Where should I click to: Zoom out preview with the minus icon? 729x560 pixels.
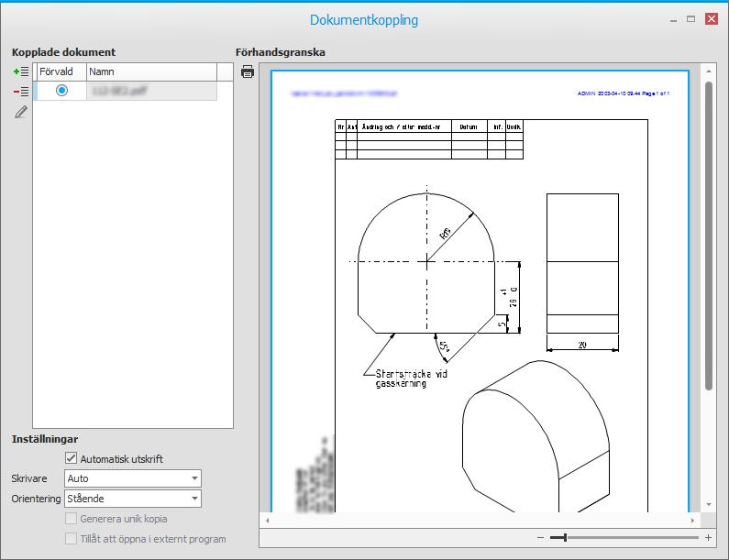(x=540, y=538)
